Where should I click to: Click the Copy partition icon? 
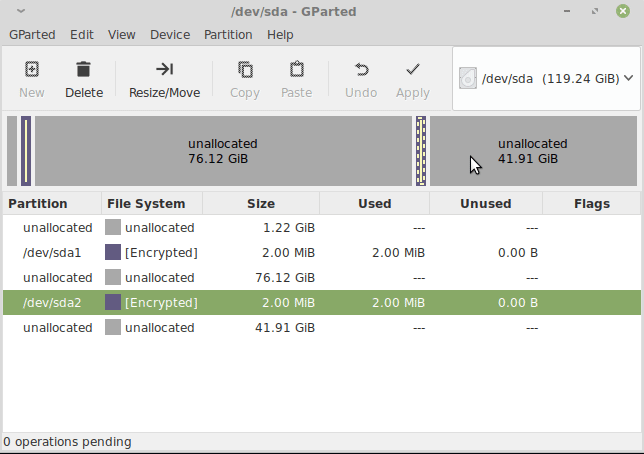[x=245, y=69]
